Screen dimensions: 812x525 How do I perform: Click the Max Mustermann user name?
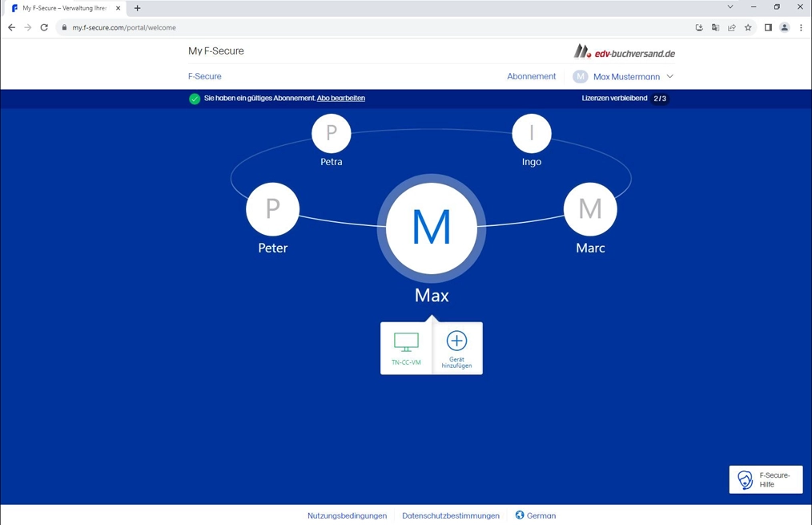626,77
